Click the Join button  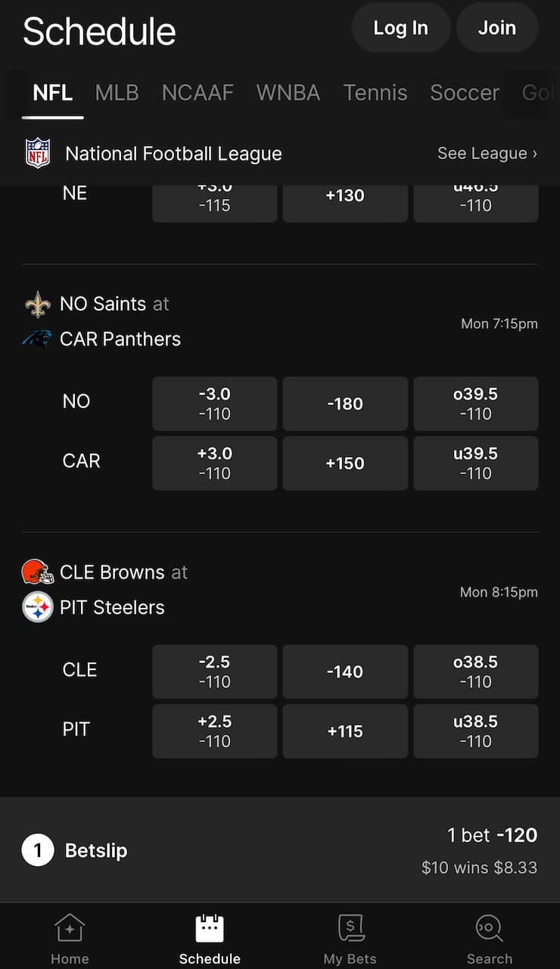click(x=497, y=28)
